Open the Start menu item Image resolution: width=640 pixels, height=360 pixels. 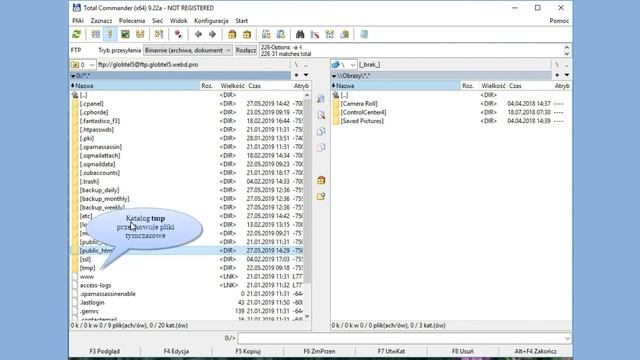(241, 21)
